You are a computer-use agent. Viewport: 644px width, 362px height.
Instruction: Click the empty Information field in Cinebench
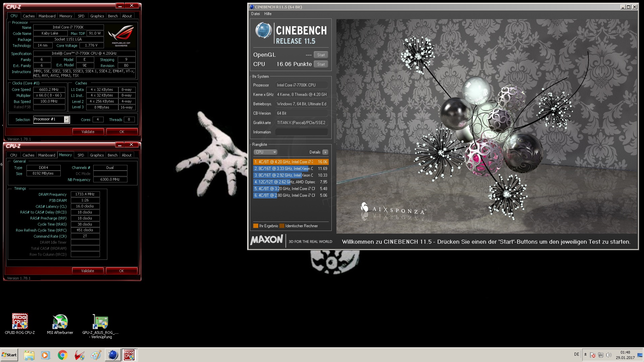click(302, 132)
